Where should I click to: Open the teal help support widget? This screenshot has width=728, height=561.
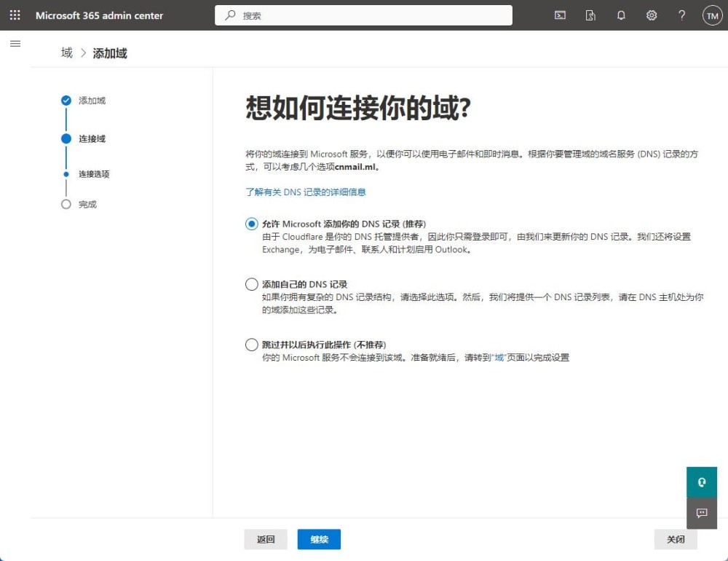pyautogui.click(x=702, y=482)
